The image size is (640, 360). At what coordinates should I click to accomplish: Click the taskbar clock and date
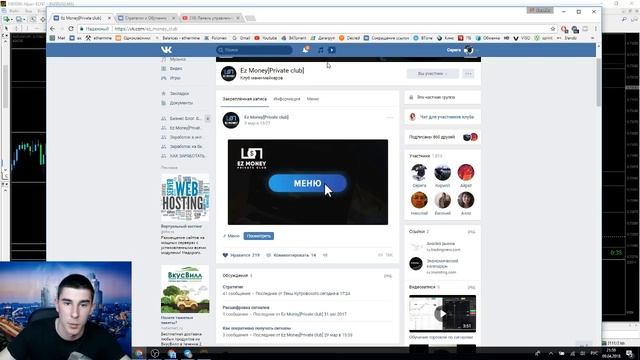pos(611,353)
